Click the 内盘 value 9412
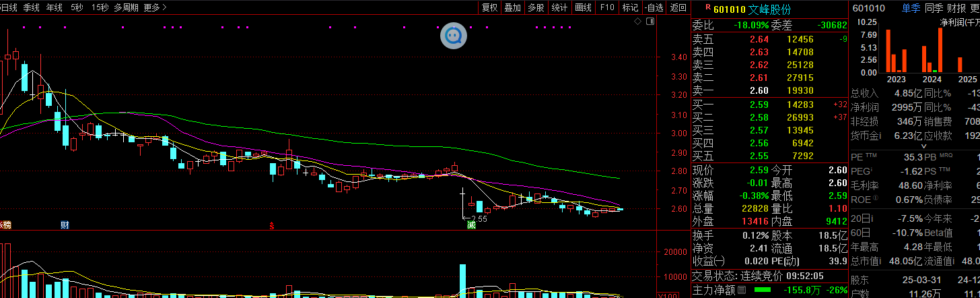 (x=836, y=221)
